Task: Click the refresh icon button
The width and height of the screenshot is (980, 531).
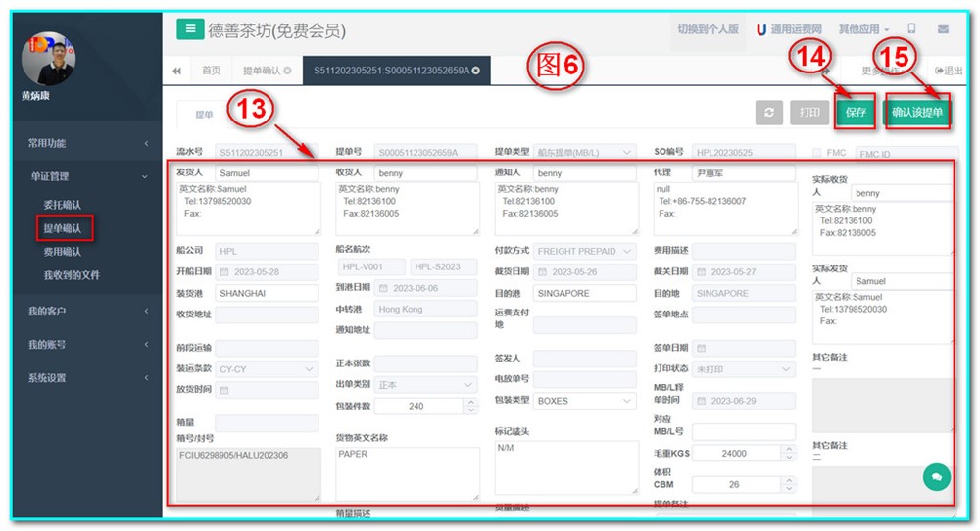Action: (x=768, y=113)
